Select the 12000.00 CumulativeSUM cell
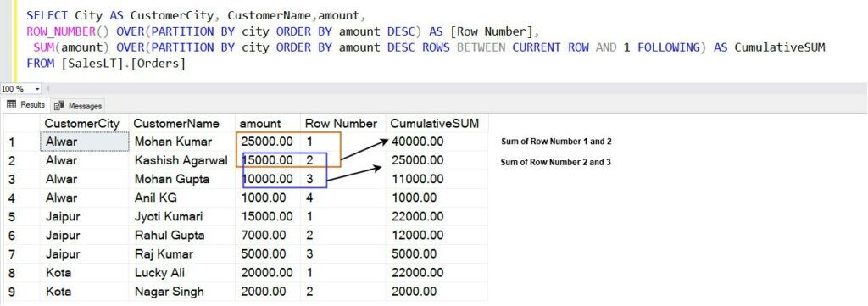This screenshot has width=868, height=306. pos(437,236)
